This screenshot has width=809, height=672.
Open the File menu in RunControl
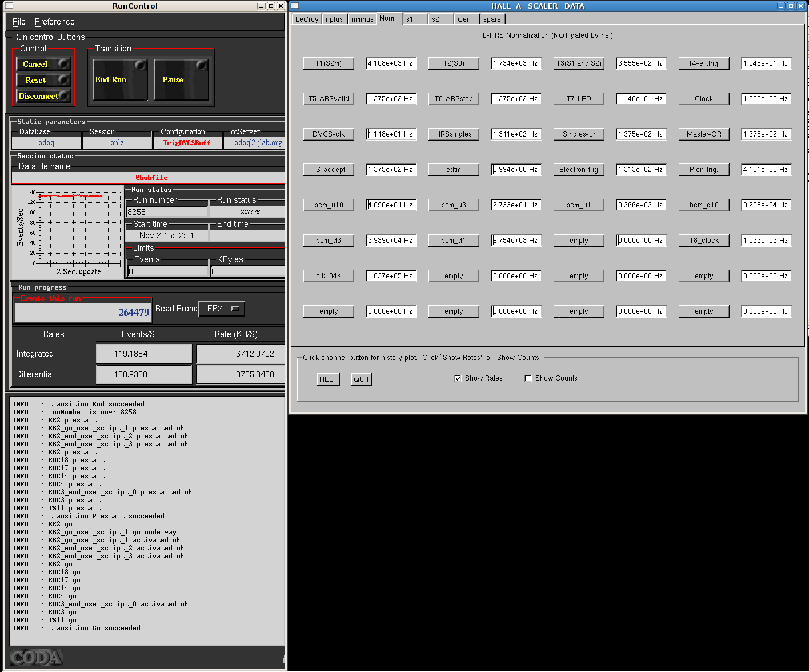click(x=19, y=22)
